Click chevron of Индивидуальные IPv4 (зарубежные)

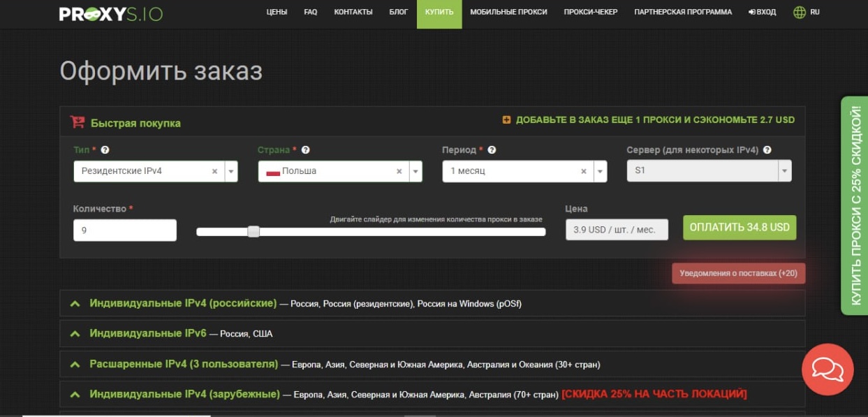click(75, 395)
